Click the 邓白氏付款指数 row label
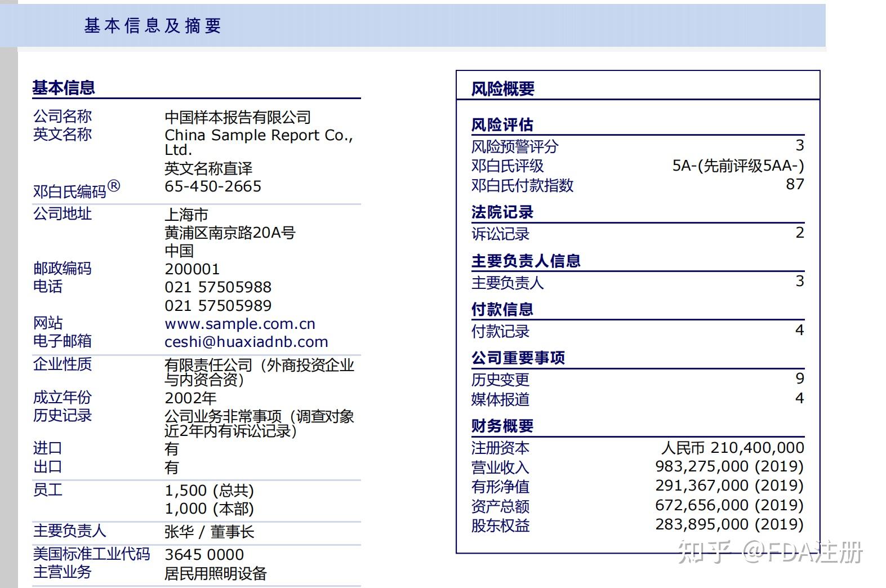 (x=523, y=185)
